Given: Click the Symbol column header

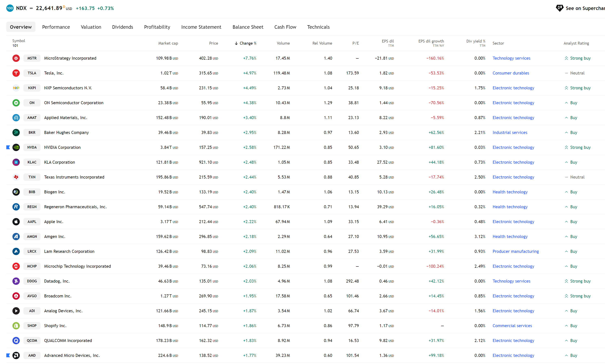Looking at the screenshot, I should [x=19, y=41].
